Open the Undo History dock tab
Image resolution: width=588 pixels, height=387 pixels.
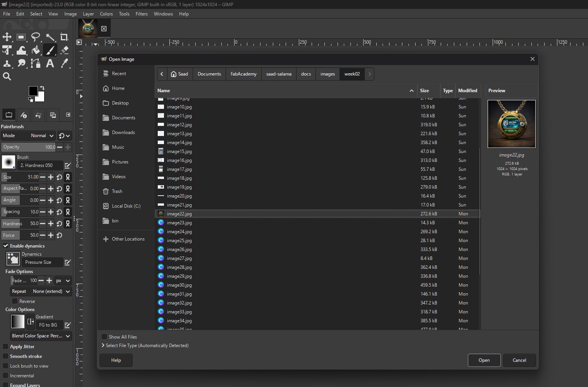[38, 115]
